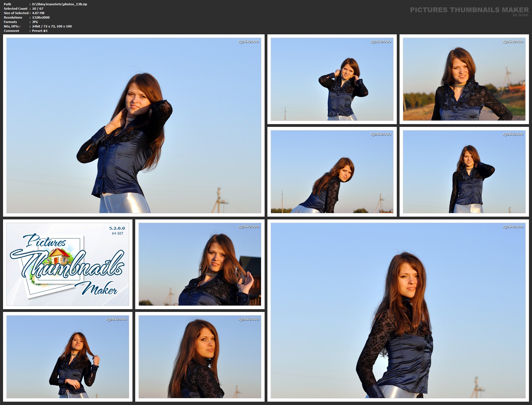Click the Pictures Thumbnails Maker logo tile
The width and height of the screenshot is (532, 405).
click(x=68, y=264)
